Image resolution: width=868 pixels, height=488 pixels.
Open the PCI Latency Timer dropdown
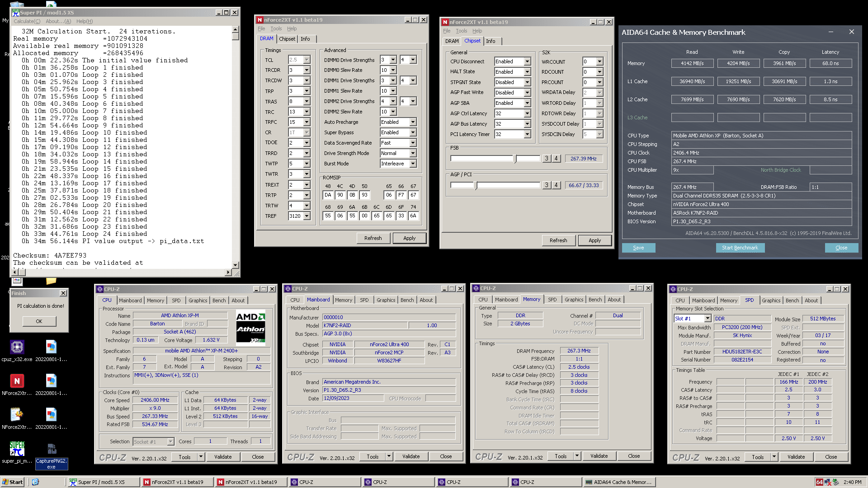[x=527, y=134]
